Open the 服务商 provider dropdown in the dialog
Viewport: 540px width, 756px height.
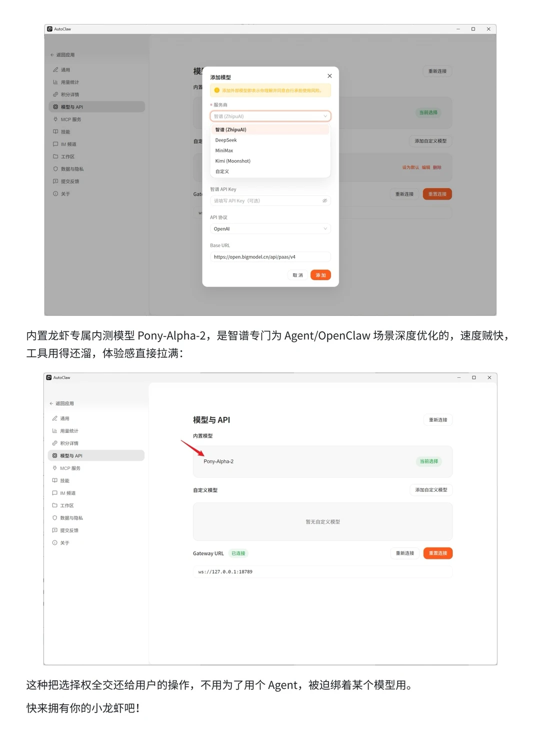pos(270,116)
